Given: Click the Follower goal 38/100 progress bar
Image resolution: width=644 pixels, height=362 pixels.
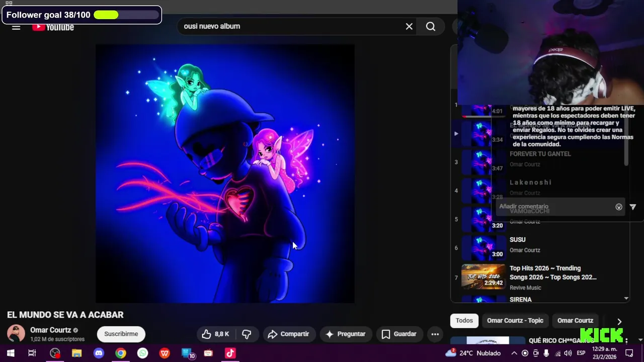Looking at the screenshot, I should pyautogui.click(x=126, y=15).
